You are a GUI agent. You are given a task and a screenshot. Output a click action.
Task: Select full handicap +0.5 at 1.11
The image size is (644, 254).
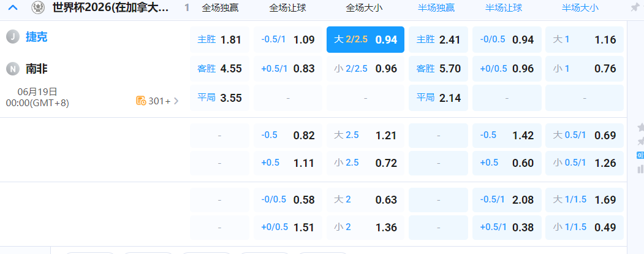pos(288,163)
